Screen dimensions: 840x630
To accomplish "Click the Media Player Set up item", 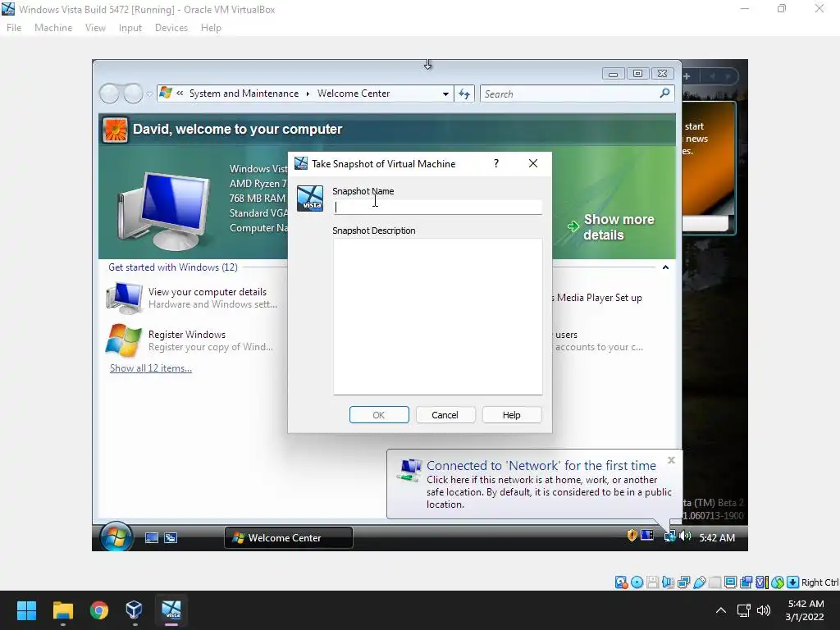I will click(x=599, y=297).
